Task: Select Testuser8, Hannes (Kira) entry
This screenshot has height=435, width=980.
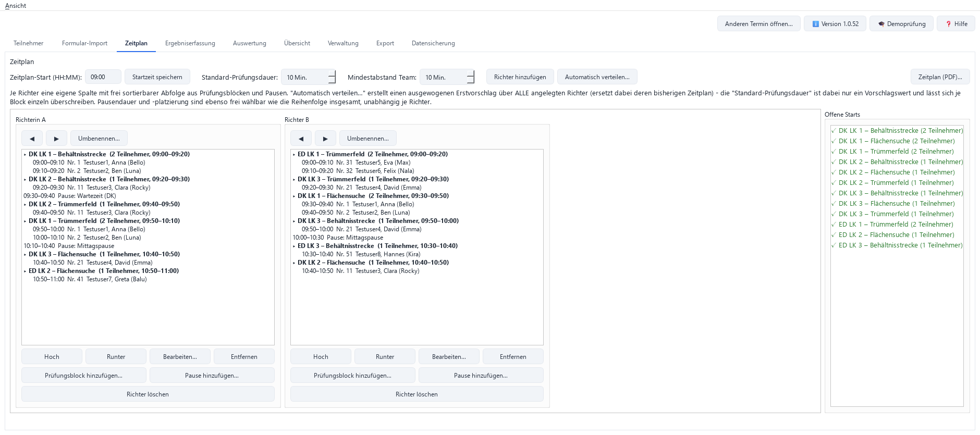Action: (417, 254)
